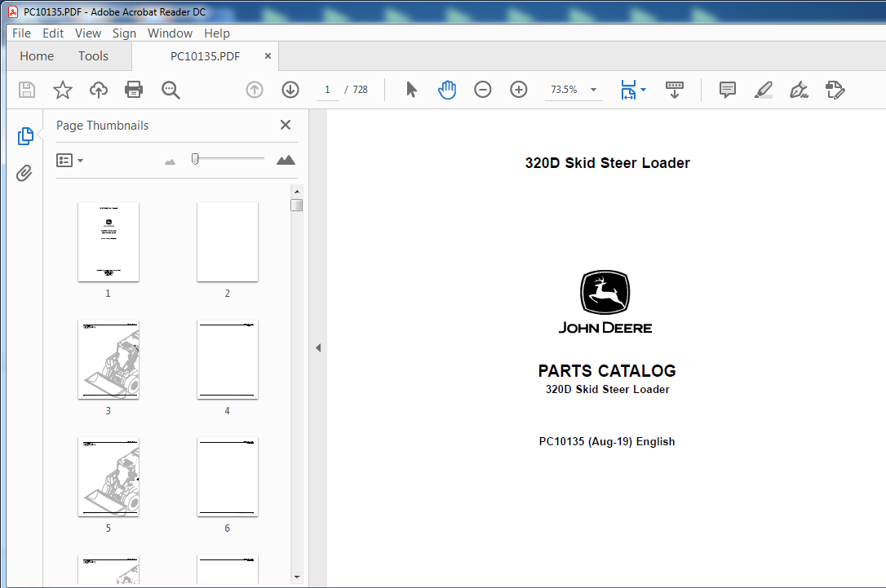The image size is (886, 588).
Task: Upload to cloud icon in toolbar
Action: (x=99, y=90)
